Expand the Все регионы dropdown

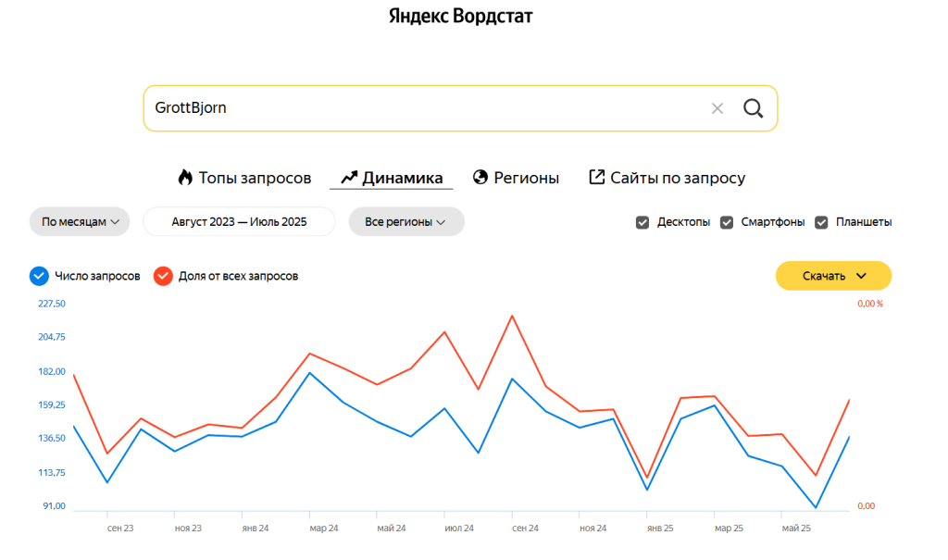tap(405, 222)
